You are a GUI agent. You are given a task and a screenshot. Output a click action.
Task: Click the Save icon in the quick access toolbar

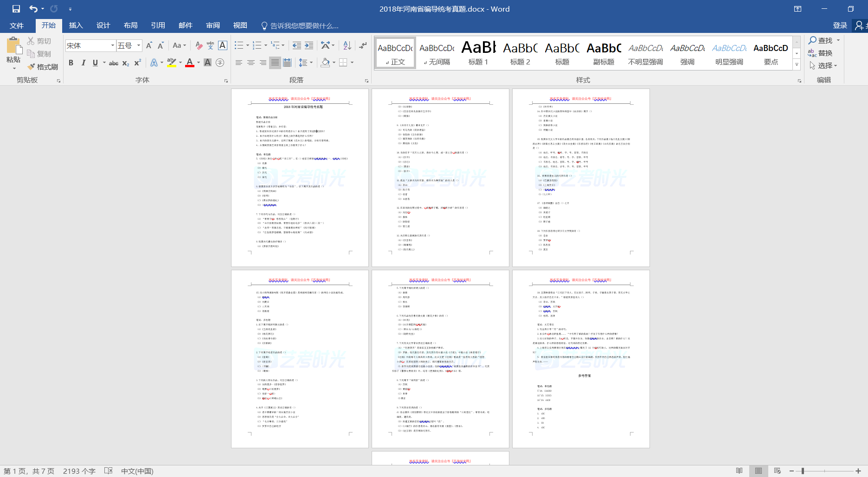point(16,9)
